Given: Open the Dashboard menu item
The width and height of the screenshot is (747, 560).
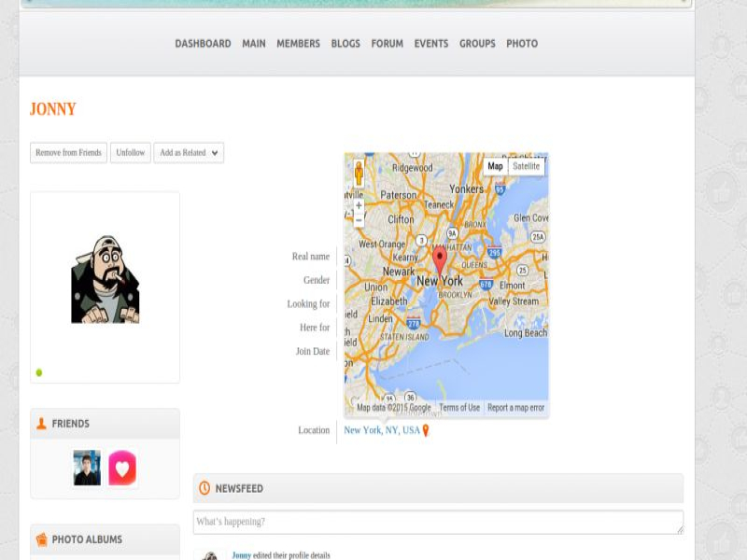Looking at the screenshot, I should pos(203,44).
